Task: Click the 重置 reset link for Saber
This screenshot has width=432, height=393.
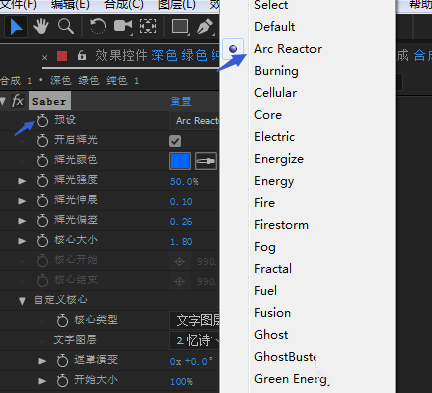Action: click(x=181, y=101)
